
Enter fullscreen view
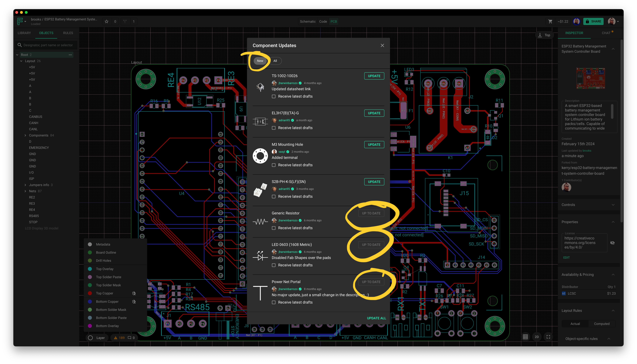[x=548, y=337]
